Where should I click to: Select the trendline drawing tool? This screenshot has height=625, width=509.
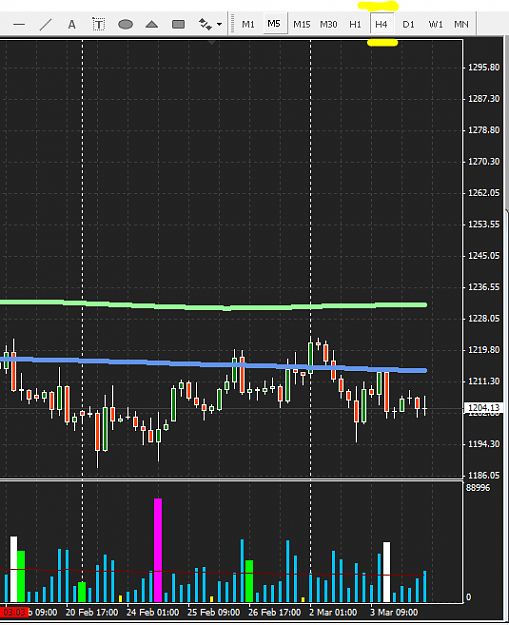click(45, 25)
